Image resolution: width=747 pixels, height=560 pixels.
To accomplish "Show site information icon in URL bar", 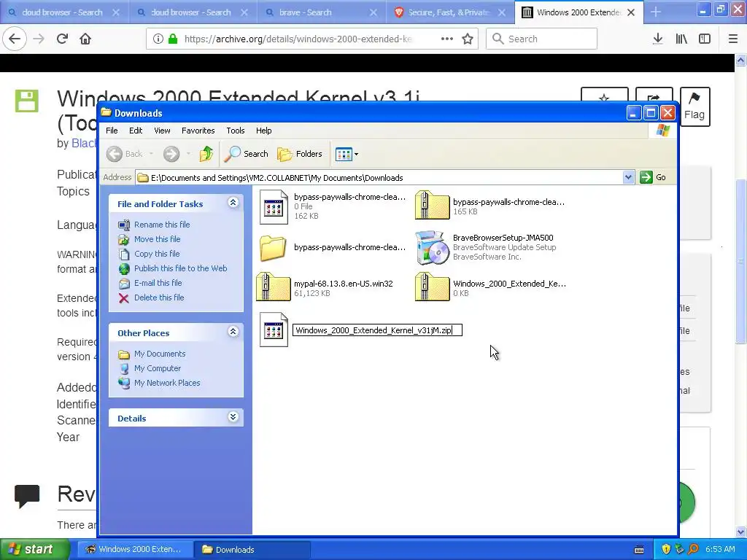I will 158,39.
